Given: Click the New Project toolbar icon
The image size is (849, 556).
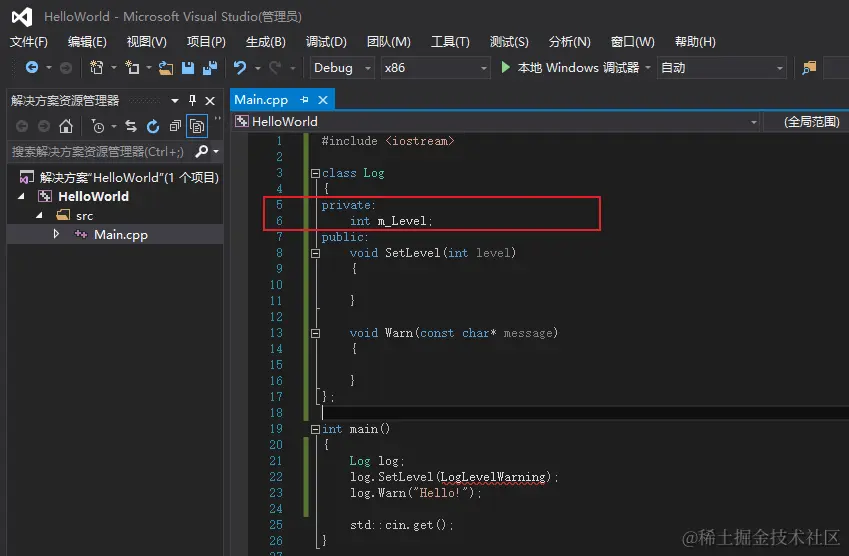Looking at the screenshot, I should [96, 67].
